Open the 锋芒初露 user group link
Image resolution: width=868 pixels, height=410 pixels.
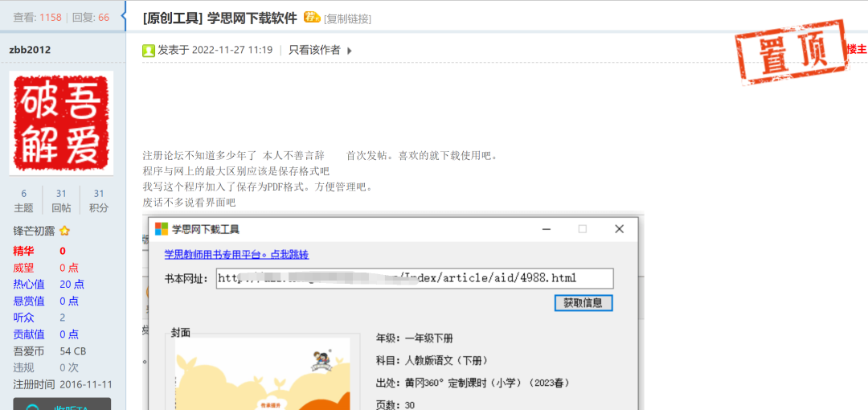point(35,231)
